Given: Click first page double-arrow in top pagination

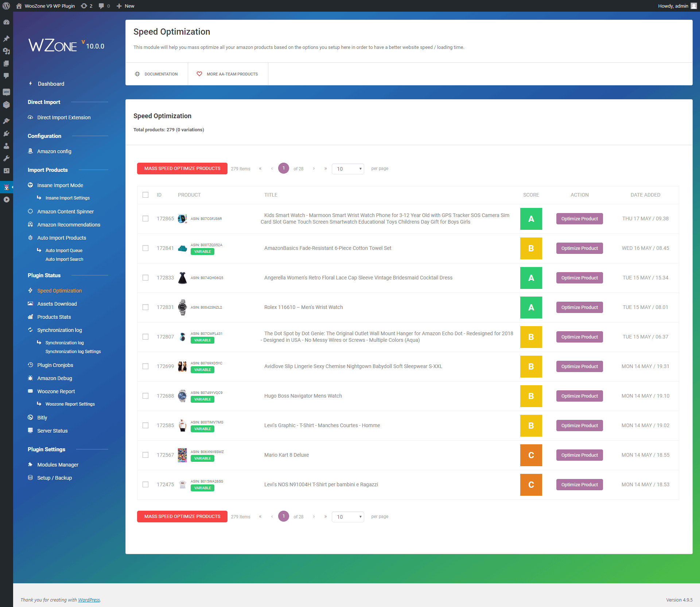Looking at the screenshot, I should click(260, 169).
